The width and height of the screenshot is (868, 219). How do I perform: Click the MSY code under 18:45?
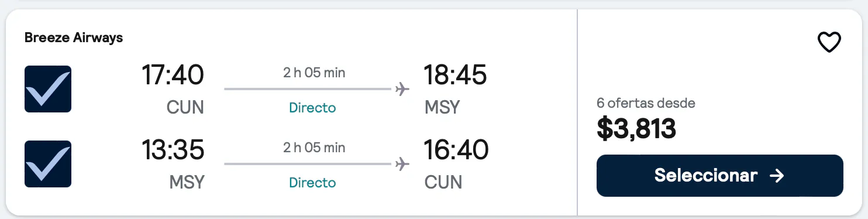pyautogui.click(x=442, y=107)
